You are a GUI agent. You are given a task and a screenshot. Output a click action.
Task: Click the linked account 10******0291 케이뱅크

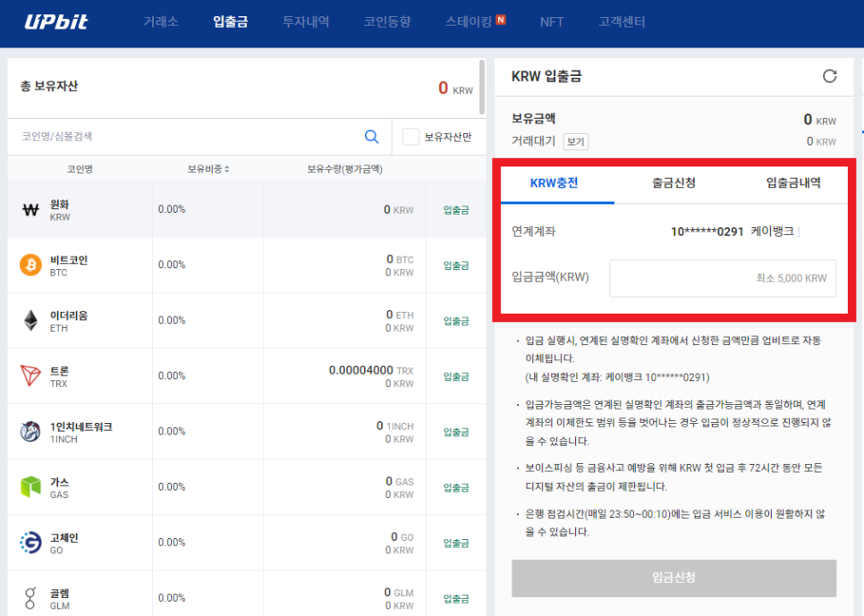[733, 232]
